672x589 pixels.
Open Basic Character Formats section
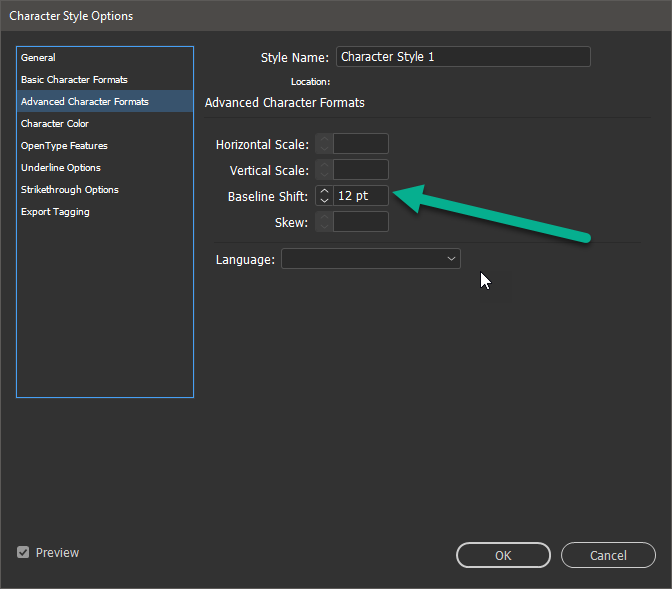(x=74, y=80)
